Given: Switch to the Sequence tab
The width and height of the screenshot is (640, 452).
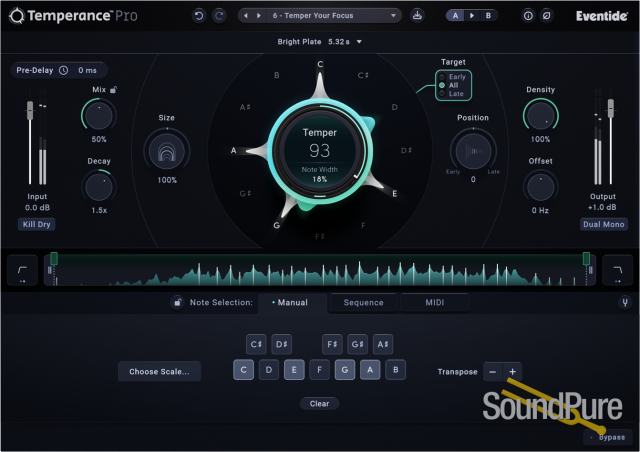Looking at the screenshot, I should coord(363,303).
